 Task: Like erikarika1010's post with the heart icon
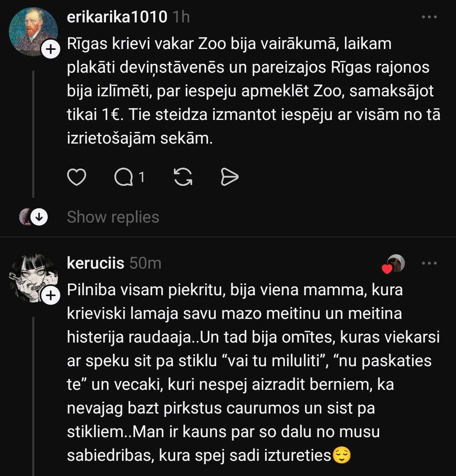click(77, 177)
